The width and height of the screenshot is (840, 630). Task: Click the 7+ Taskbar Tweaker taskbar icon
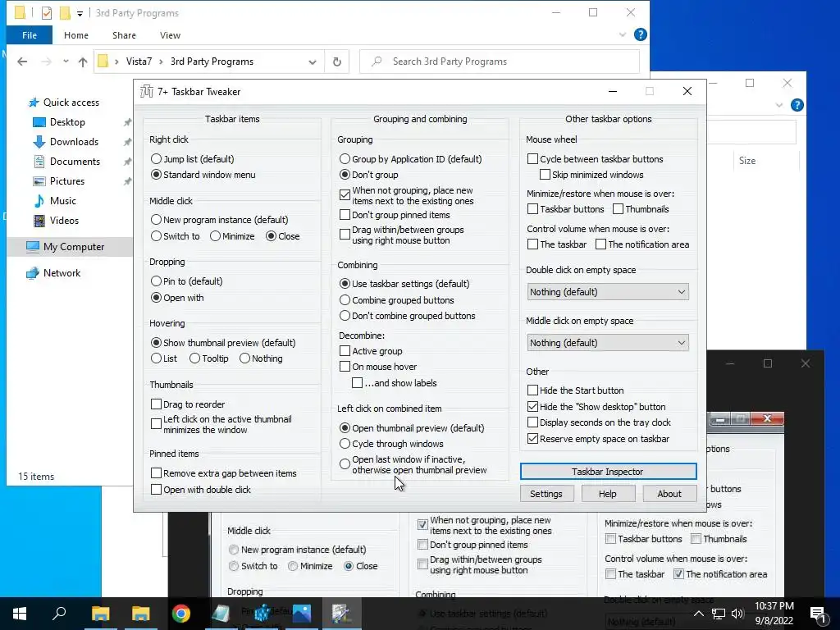(x=341, y=614)
